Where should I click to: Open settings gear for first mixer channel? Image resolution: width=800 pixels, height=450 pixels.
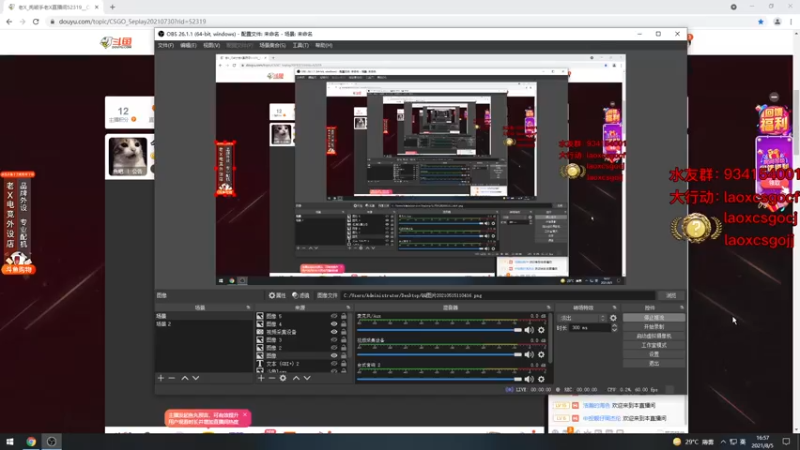pos(541,330)
